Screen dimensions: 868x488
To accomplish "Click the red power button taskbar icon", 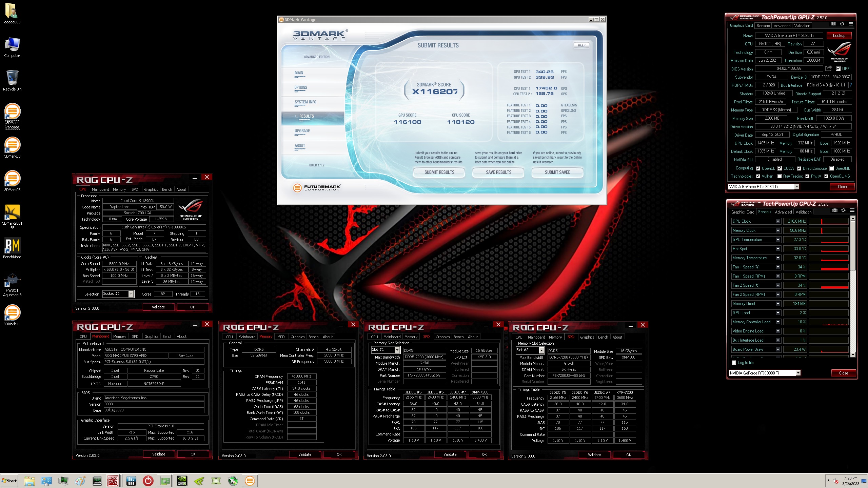I will [x=148, y=481].
